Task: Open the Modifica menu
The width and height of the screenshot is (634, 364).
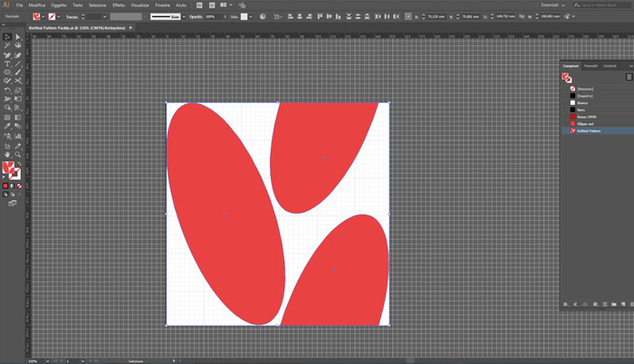Action: 37,5
